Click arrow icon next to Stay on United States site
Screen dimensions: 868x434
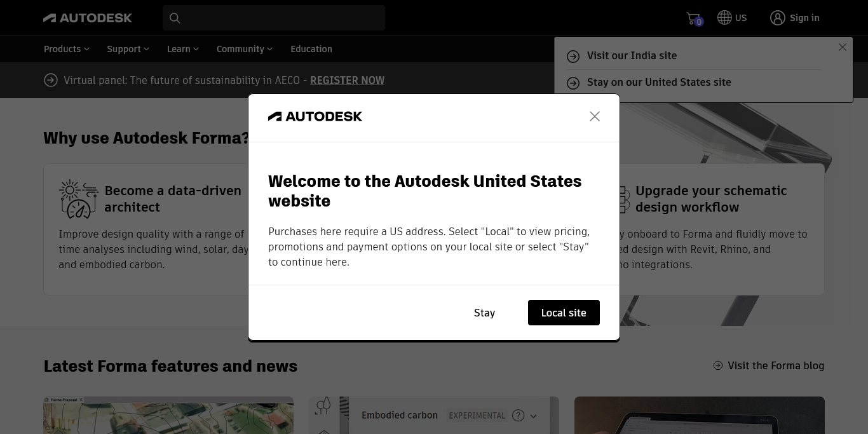tap(573, 83)
